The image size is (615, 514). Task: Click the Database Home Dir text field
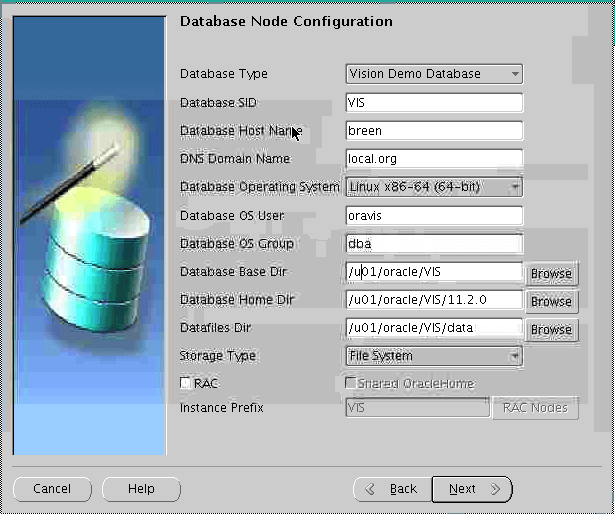(433, 300)
